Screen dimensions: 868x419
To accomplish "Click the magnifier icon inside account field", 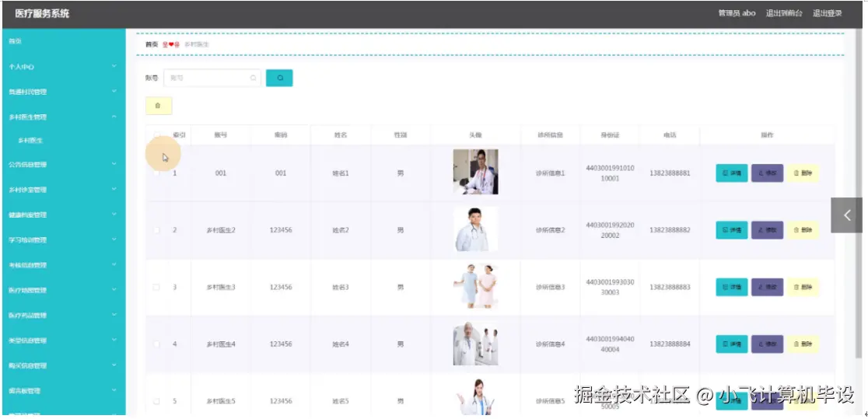I will [253, 78].
